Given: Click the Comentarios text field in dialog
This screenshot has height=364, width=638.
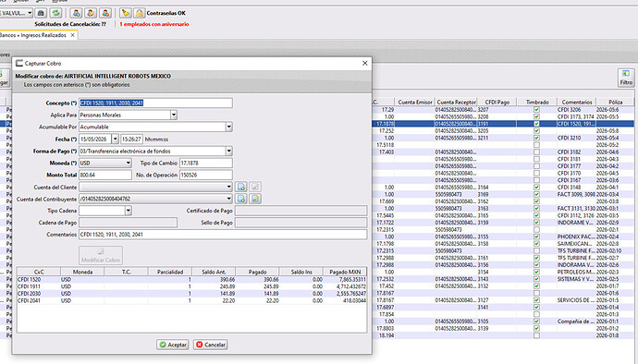Looking at the screenshot, I should pyautogui.click(x=223, y=235).
